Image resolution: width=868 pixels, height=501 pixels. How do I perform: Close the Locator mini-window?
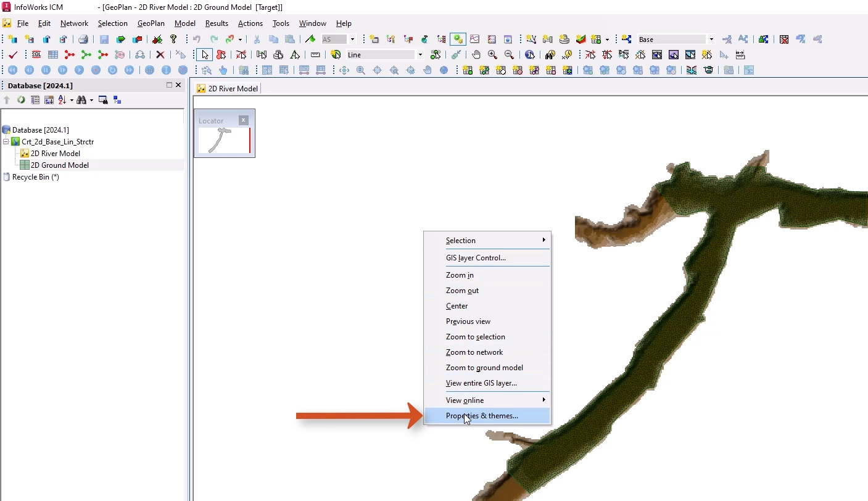coord(243,120)
